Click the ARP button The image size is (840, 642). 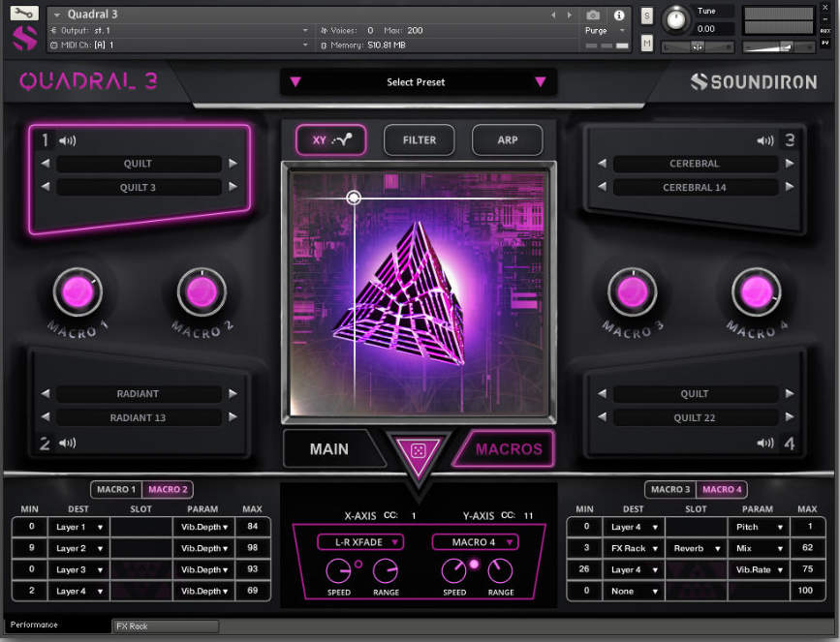[x=507, y=139]
